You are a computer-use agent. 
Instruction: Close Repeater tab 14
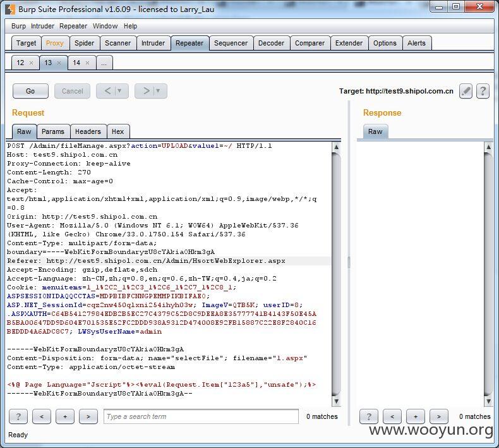click(x=88, y=63)
